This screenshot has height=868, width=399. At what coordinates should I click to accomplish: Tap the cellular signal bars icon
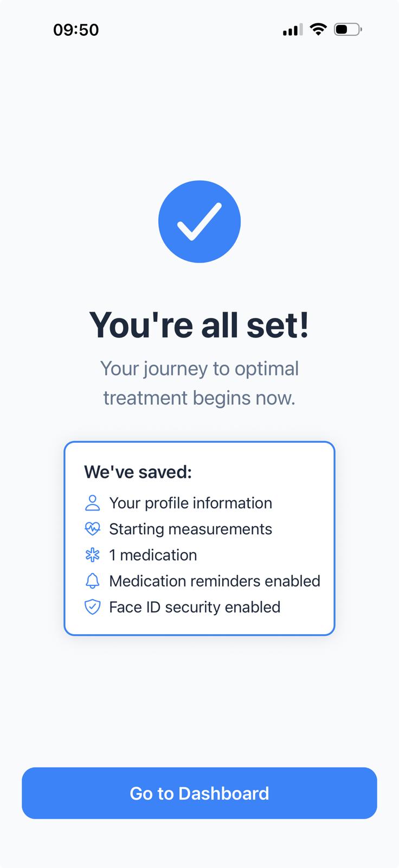click(293, 30)
